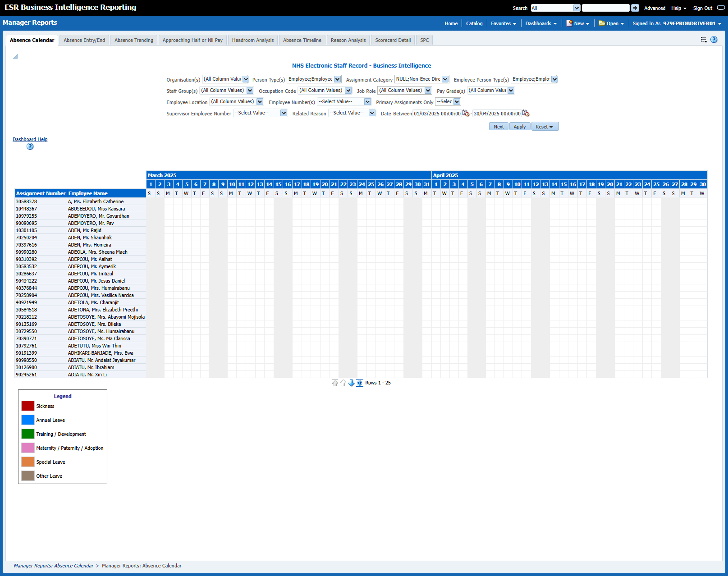Open the Scorecard Detail tab
The width and height of the screenshot is (728, 576).
(x=393, y=40)
